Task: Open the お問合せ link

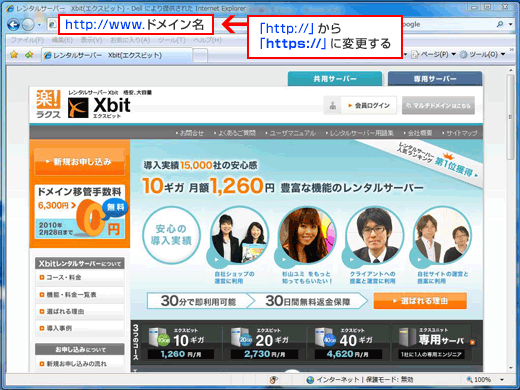Action: (x=190, y=133)
